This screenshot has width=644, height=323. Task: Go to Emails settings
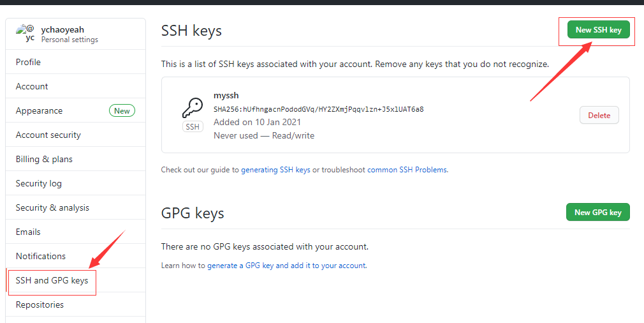tap(76, 232)
